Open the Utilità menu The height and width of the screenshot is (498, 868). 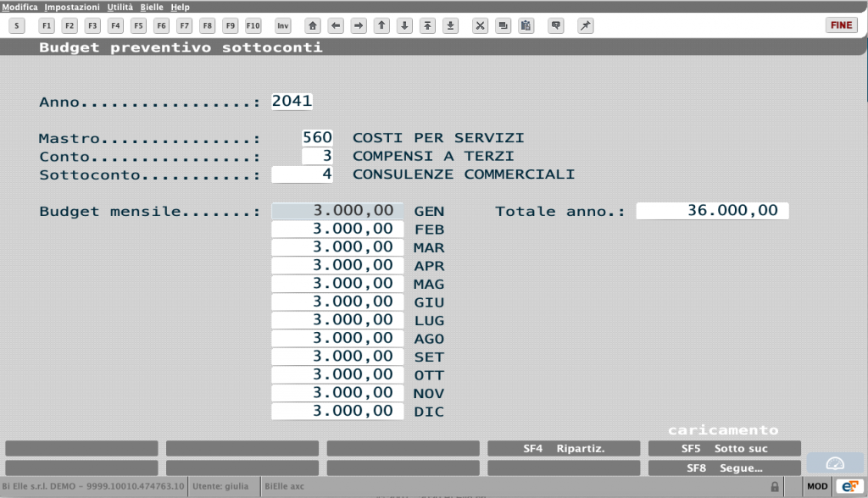(120, 7)
